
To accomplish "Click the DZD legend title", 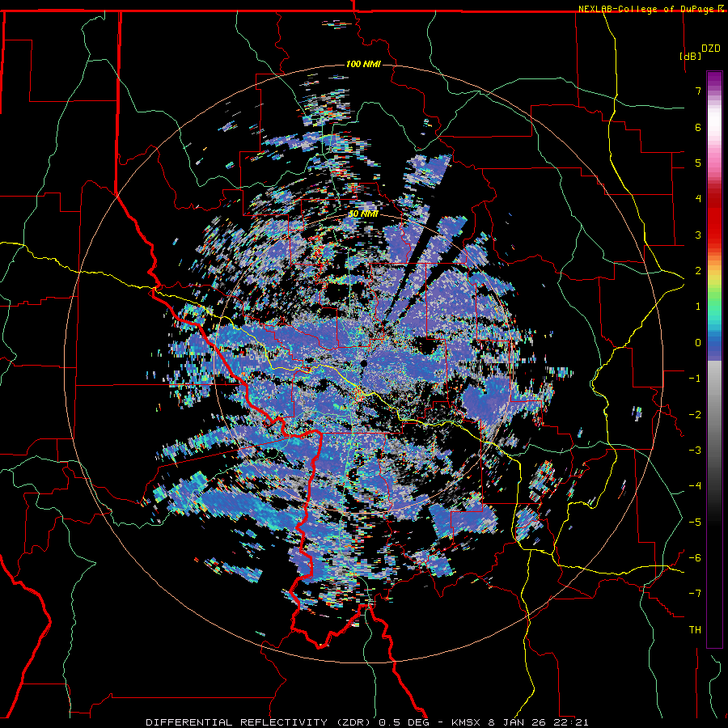I will coord(711,49).
